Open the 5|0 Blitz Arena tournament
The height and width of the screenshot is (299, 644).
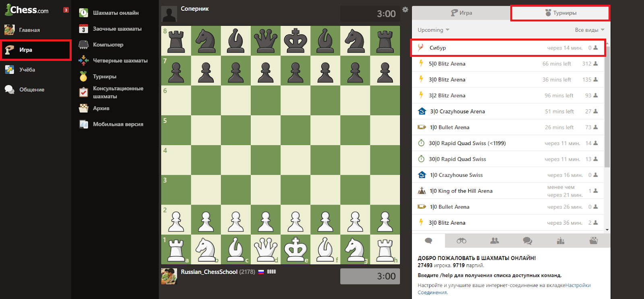click(508, 63)
